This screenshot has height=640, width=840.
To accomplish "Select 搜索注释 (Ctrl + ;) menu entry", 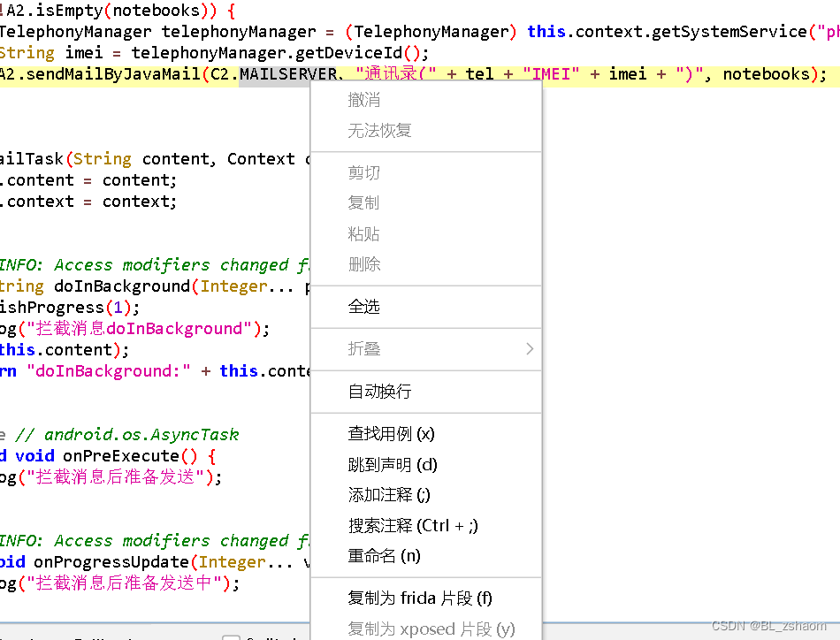I will (426, 525).
